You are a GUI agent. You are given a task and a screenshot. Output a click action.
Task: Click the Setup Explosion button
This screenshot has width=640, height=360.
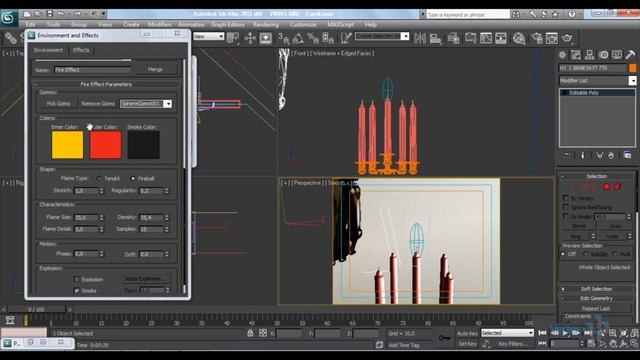click(146, 279)
